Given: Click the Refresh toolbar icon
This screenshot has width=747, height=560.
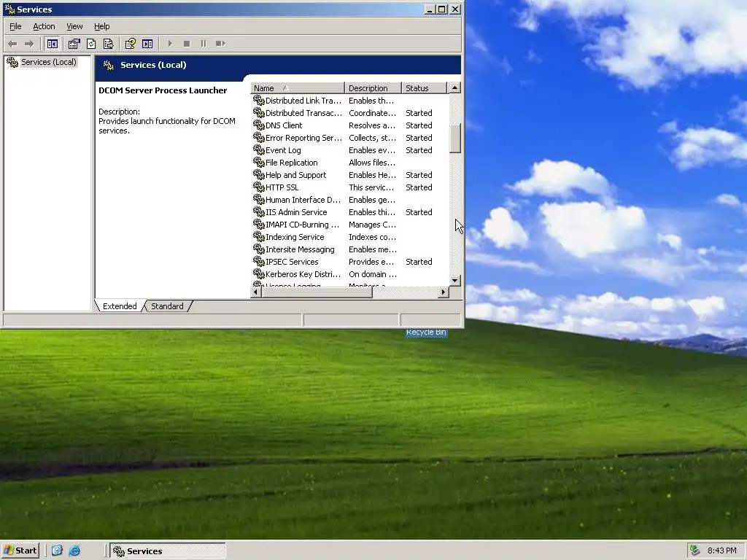Looking at the screenshot, I should coord(91,44).
